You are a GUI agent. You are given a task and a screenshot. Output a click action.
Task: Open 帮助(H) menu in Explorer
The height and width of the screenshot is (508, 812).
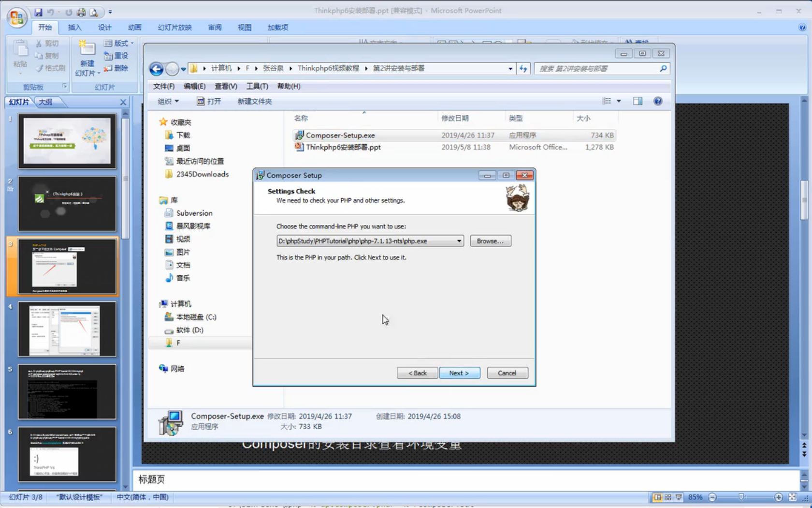click(x=289, y=86)
